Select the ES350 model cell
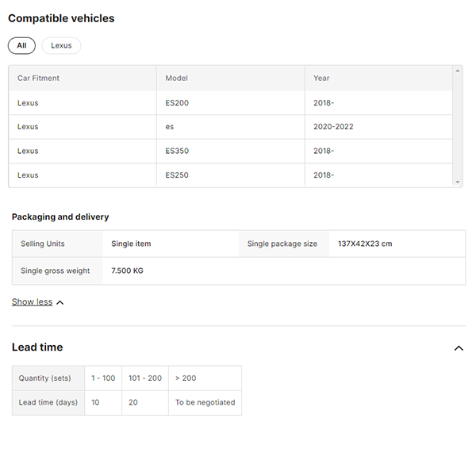Screen dimensions: 476x476 177,151
